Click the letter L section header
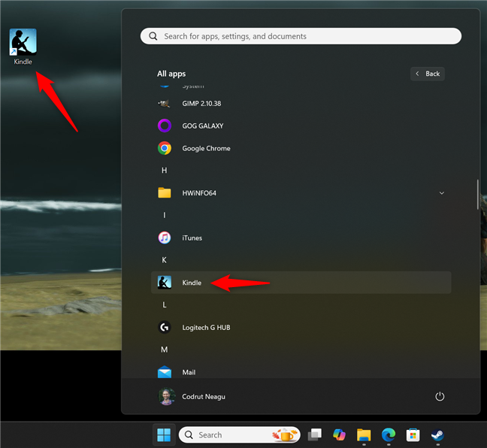The height and width of the screenshot is (448, 487). coord(165,304)
